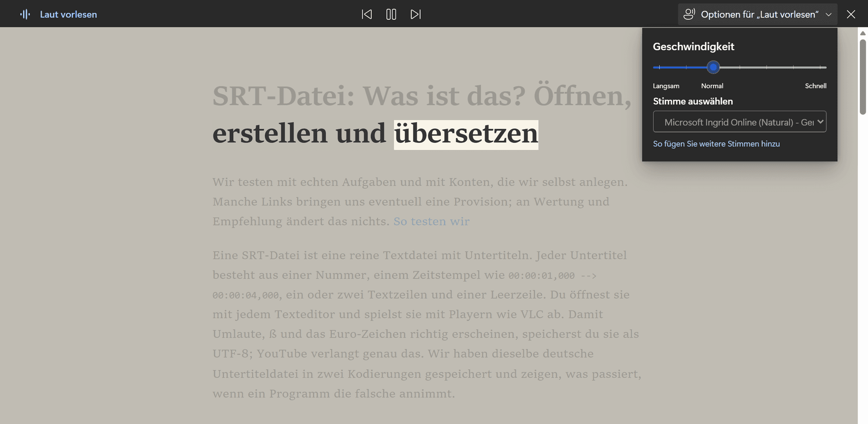Close the read aloud toolbar
This screenshot has width=868, height=424.
click(851, 14)
